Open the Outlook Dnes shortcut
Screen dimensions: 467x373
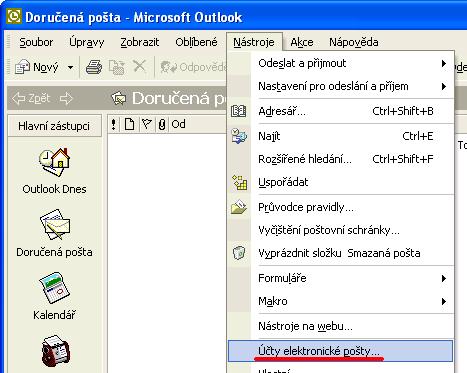55,171
